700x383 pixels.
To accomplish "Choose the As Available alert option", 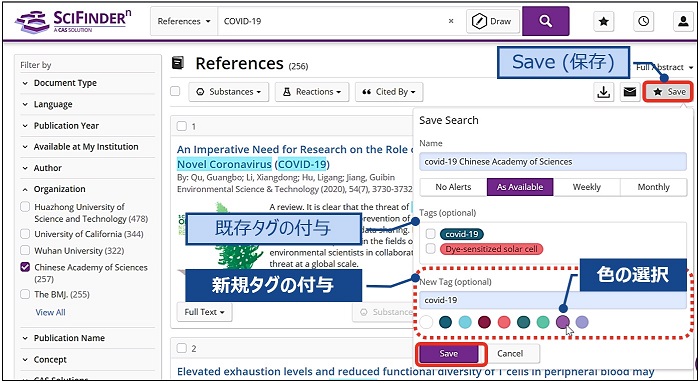I will [520, 187].
